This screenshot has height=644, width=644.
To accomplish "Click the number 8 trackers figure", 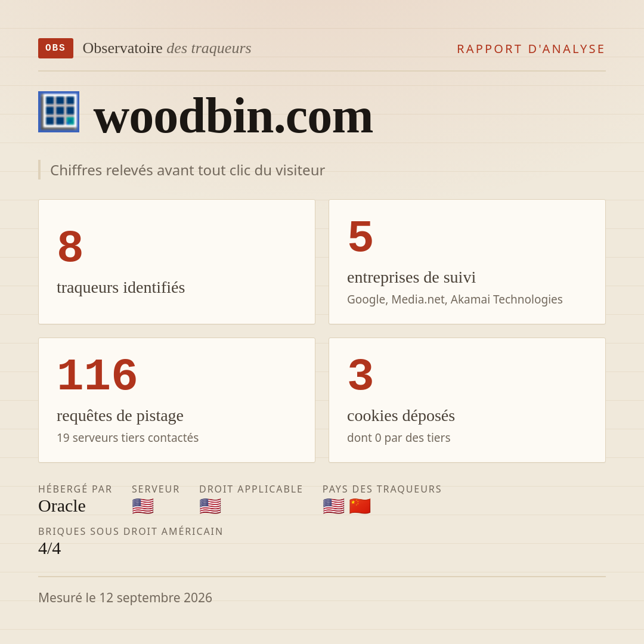I will pos(70,246).
